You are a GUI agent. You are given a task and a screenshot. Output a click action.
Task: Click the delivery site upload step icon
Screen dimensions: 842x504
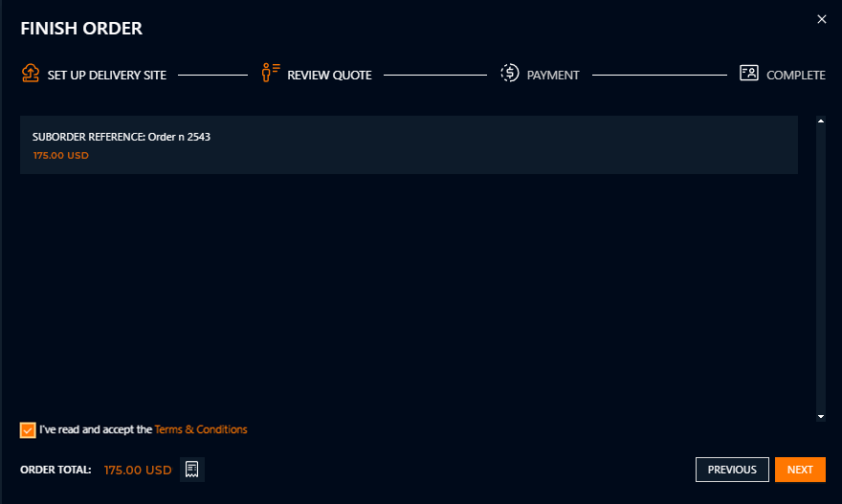(31, 74)
